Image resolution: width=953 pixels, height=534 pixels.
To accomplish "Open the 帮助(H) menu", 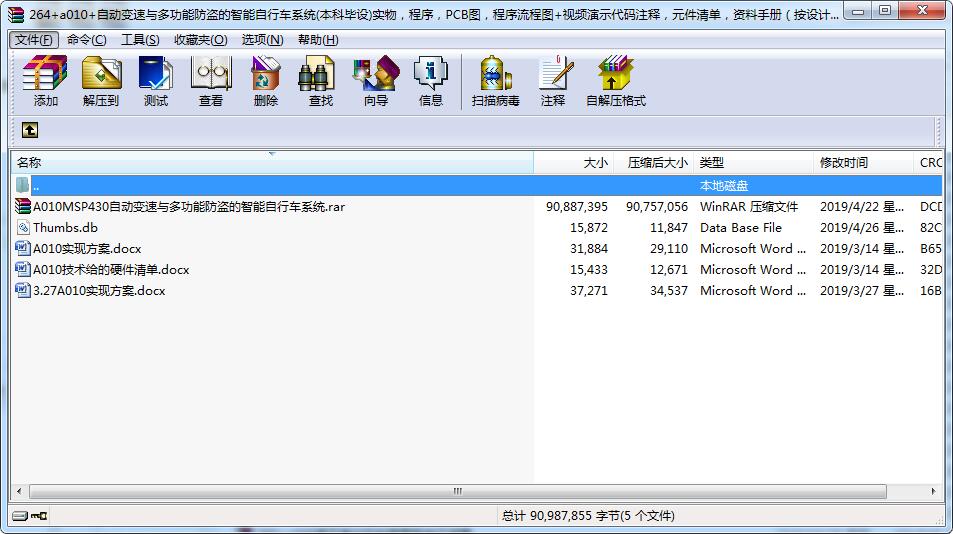I will click(318, 40).
